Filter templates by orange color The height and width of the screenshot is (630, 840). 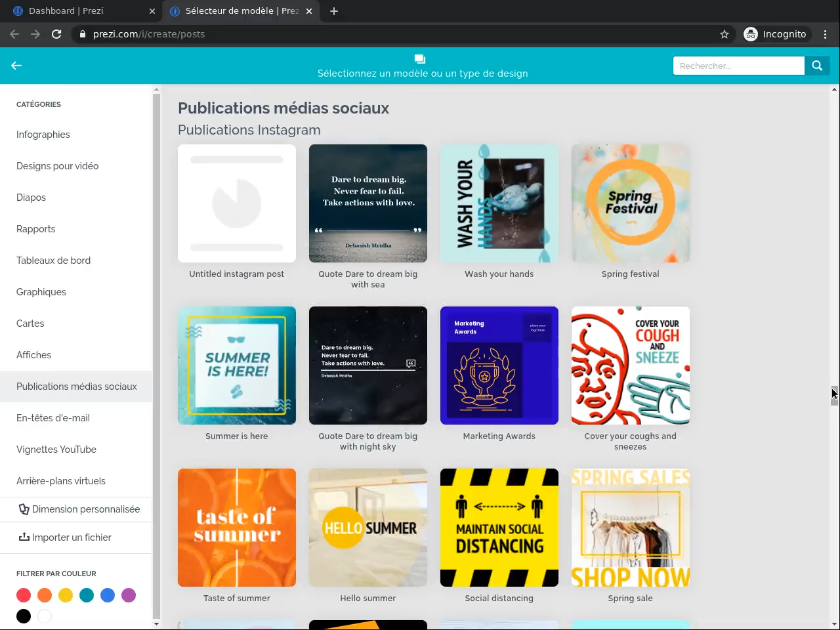(45, 595)
